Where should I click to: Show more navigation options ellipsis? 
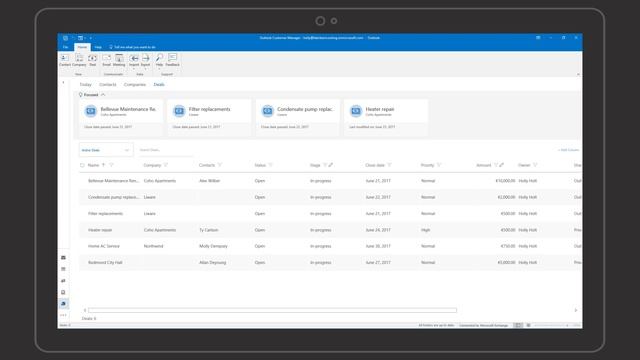click(63, 315)
